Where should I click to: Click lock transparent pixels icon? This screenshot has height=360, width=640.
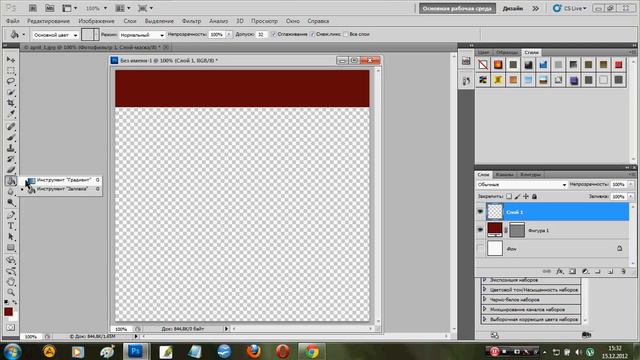pyautogui.click(x=509, y=196)
